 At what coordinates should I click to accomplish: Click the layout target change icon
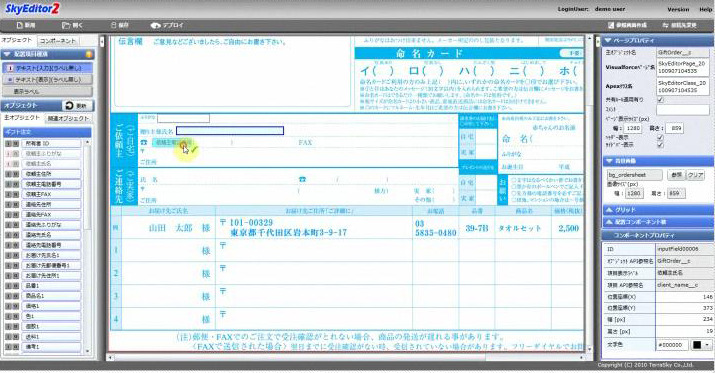[665, 25]
